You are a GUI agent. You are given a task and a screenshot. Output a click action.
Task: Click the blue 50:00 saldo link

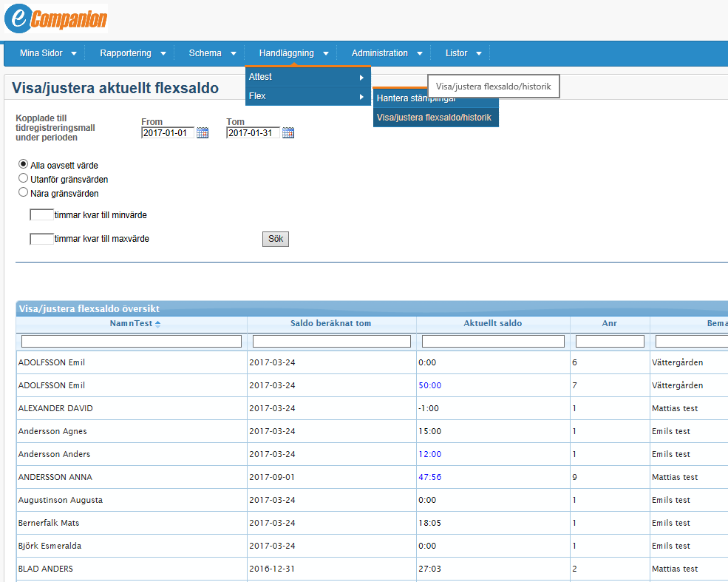(x=429, y=385)
